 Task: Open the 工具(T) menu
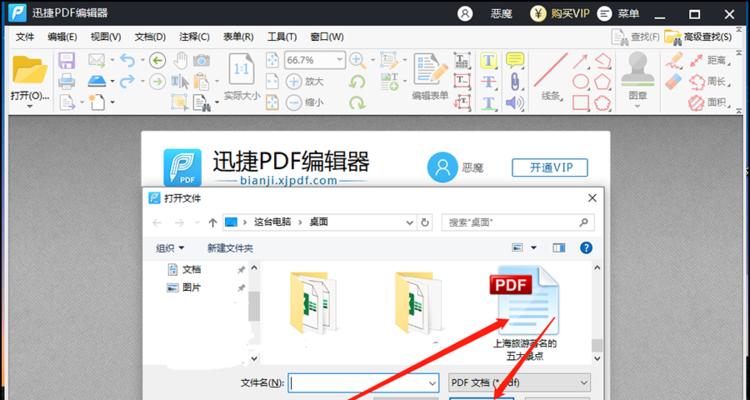[282, 37]
